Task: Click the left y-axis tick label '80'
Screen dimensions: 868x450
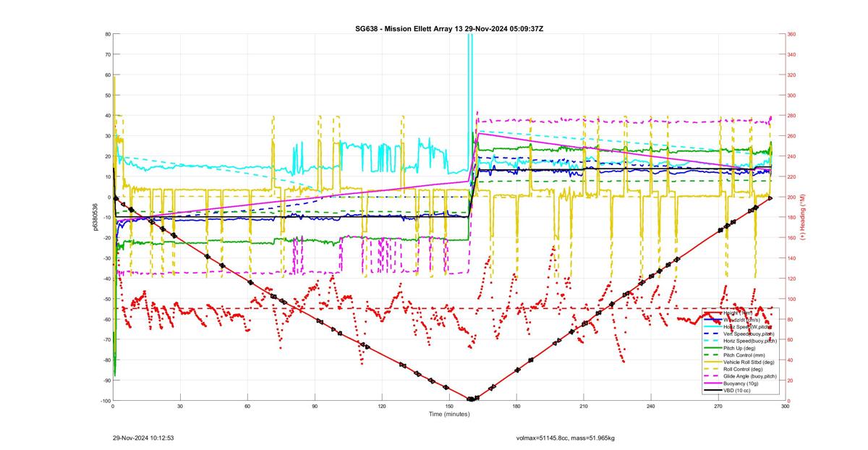Action: (x=107, y=34)
